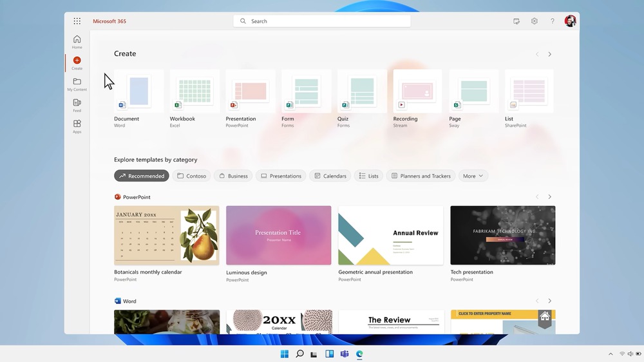Show next items in Create row
Viewport: 644px width, 362px height.
(549, 54)
